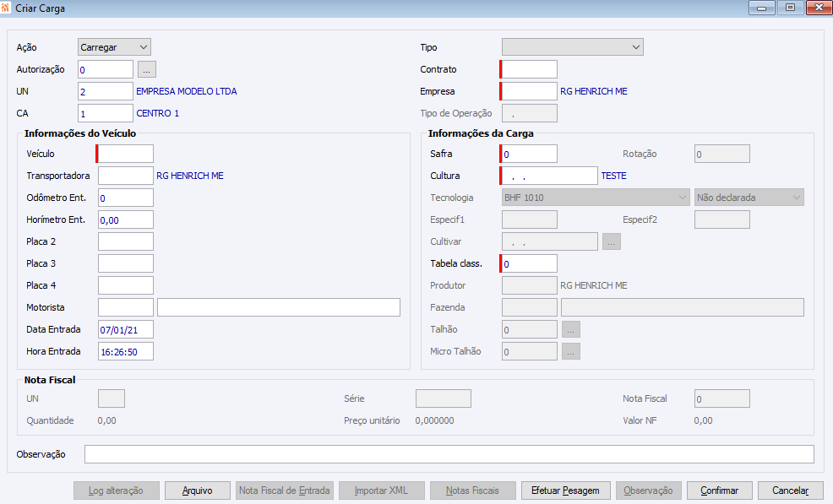Viewport: 833px width, 504px height.
Task: Click the Tipo de Operação field
Action: coord(530,113)
